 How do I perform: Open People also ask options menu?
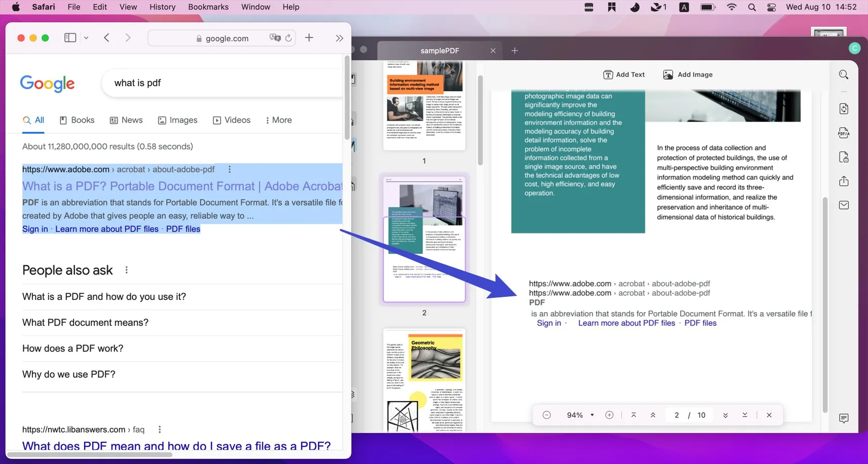126,270
